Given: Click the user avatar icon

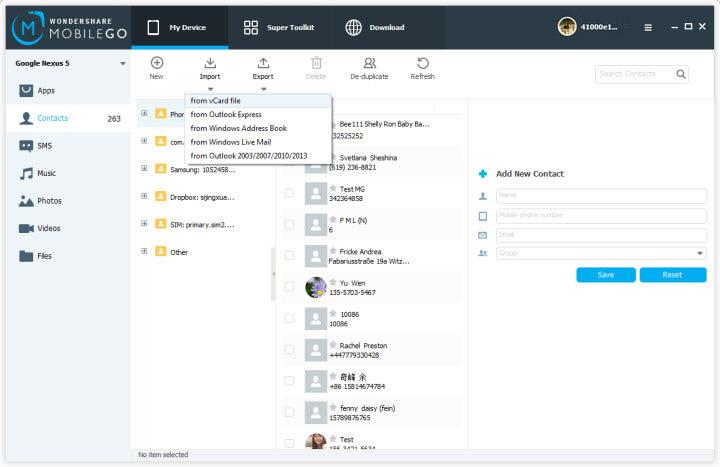Looking at the screenshot, I should coord(567,27).
